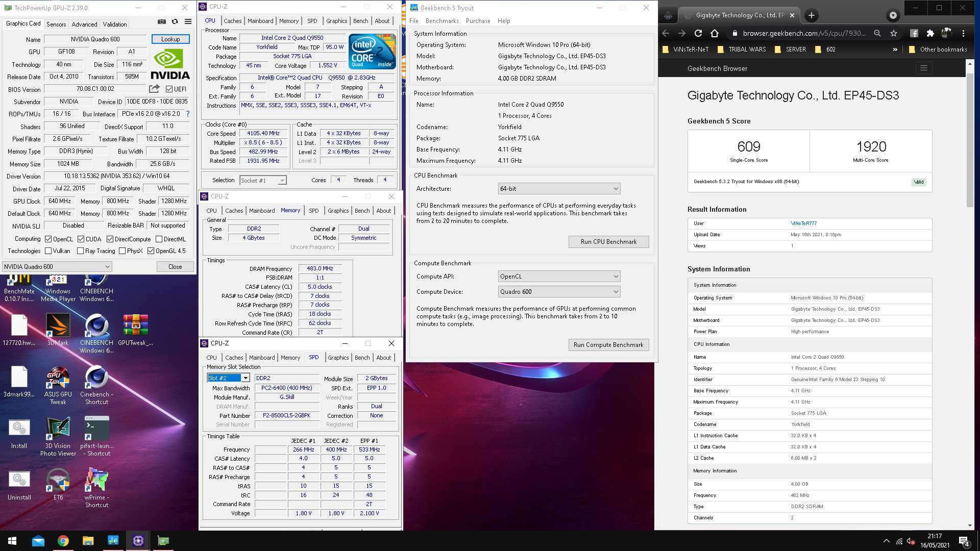The image size is (980, 551).
Task: Open the Purchase menu in Geekbench
Action: pyautogui.click(x=478, y=21)
